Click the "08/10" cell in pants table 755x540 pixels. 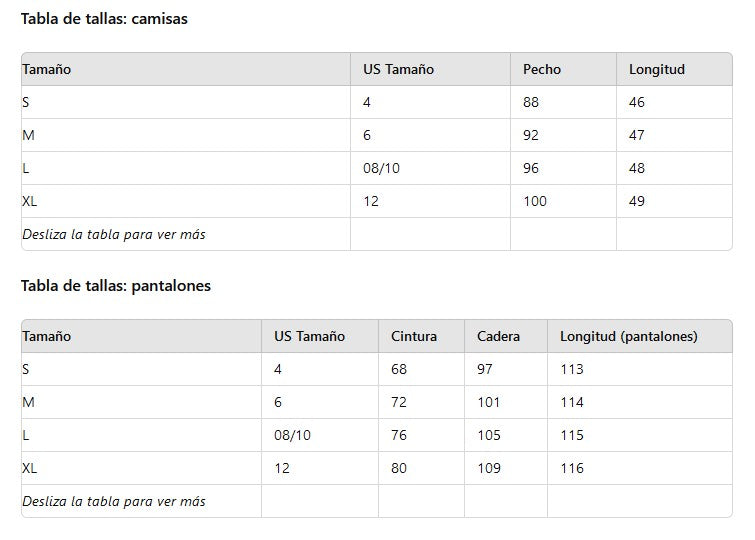[292, 436]
